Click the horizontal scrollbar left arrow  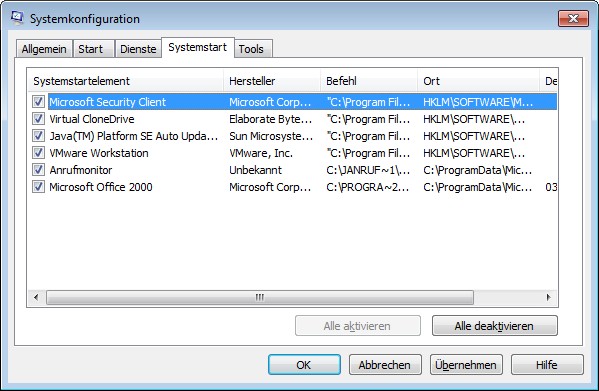coord(36,297)
